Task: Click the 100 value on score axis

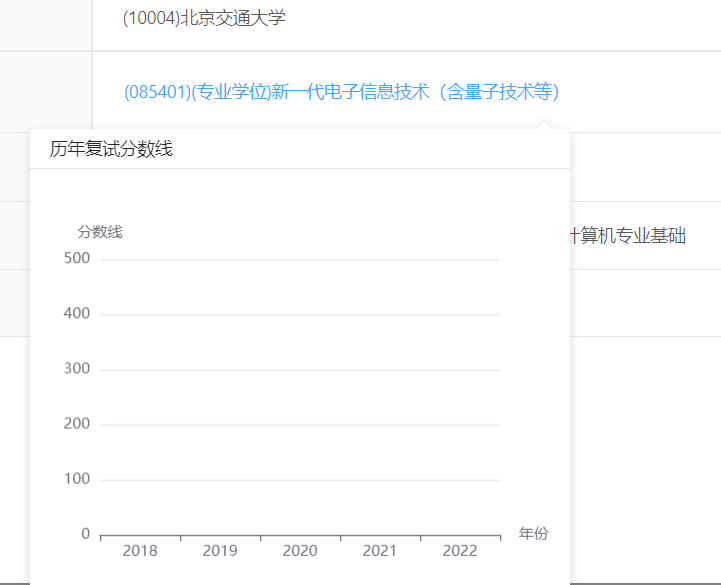Action: click(x=77, y=479)
